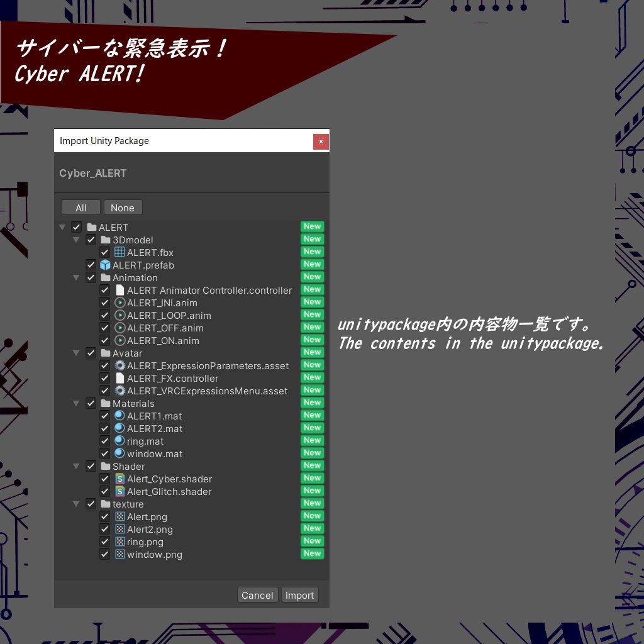Click the Alert.png texture icon

click(119, 516)
